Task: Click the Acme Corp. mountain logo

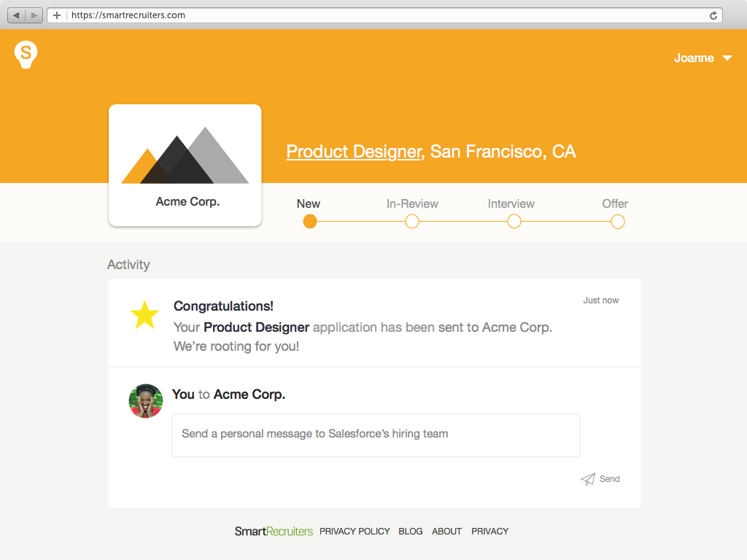Action: click(x=185, y=155)
